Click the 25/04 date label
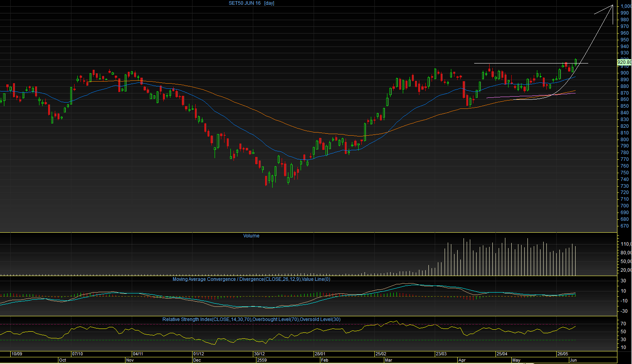The image size is (632, 364). tap(502, 354)
